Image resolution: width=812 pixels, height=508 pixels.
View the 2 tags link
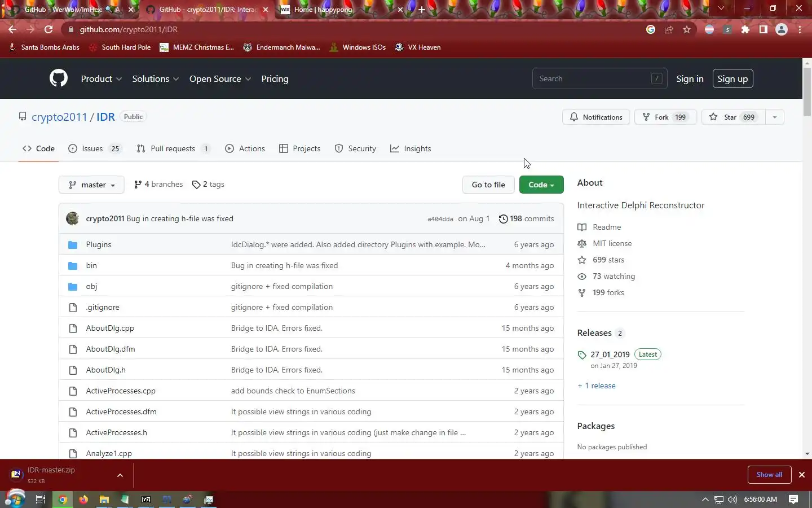click(208, 184)
